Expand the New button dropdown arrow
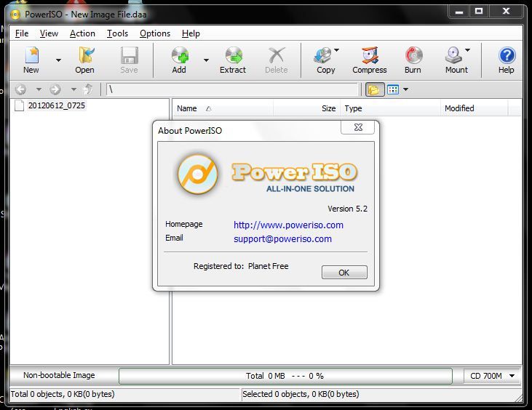 tap(58, 60)
